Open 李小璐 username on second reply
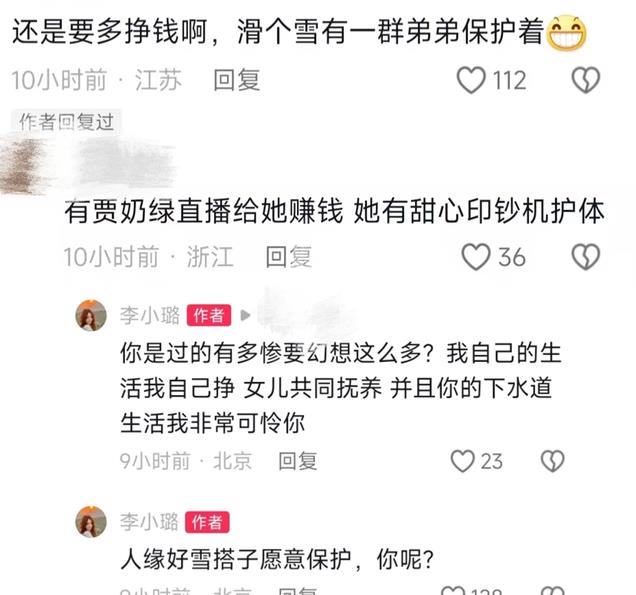Image resolution: width=636 pixels, height=595 pixels. (149, 521)
